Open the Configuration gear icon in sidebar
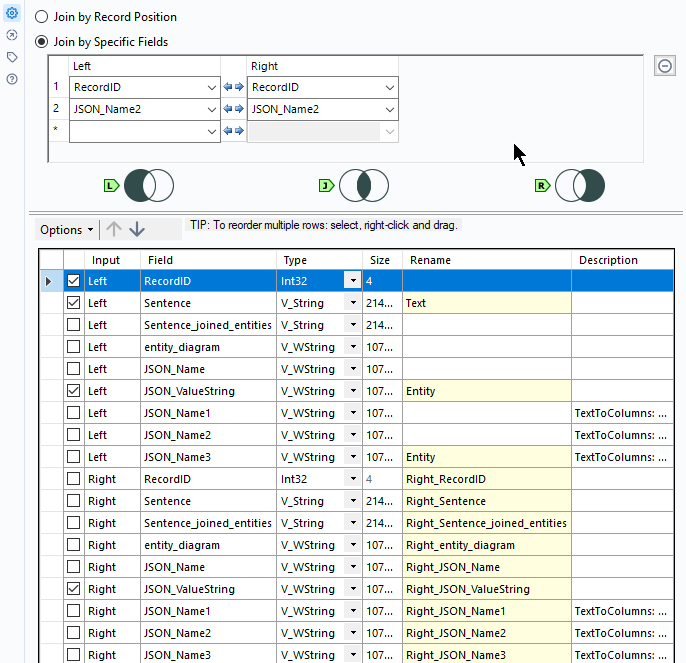 pyautogui.click(x=12, y=13)
